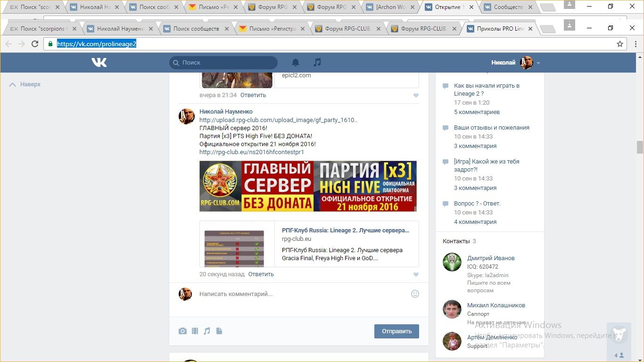
Task: Open the chat friends widget showing 4
Action: (x=619, y=342)
